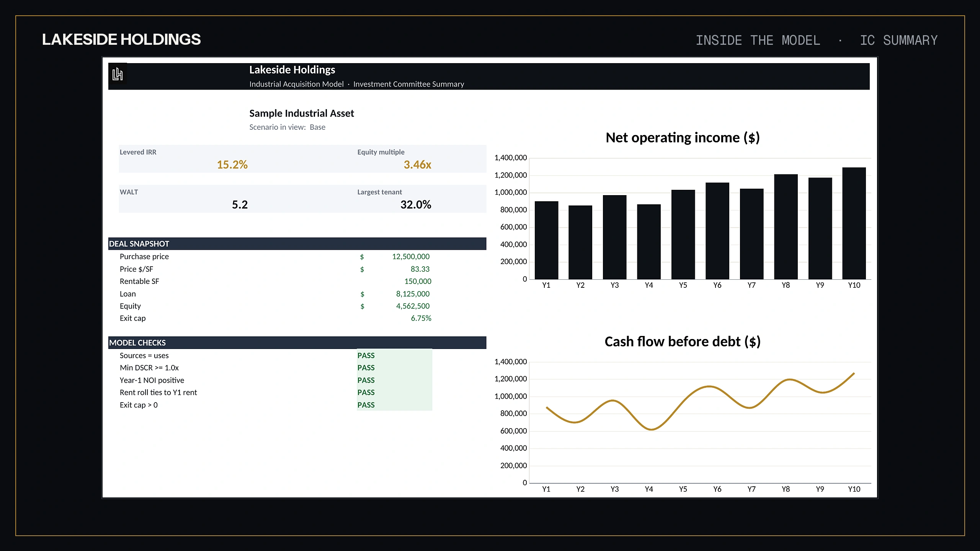Viewport: 980px width, 551px height.
Task: Select the IC SUMMARY header text
Action: (x=899, y=40)
